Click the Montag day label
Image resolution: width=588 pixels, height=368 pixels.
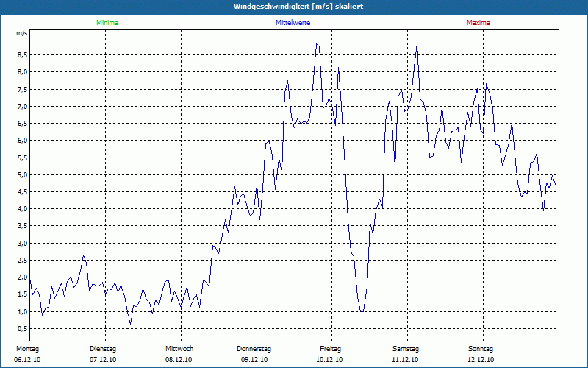pyautogui.click(x=27, y=349)
